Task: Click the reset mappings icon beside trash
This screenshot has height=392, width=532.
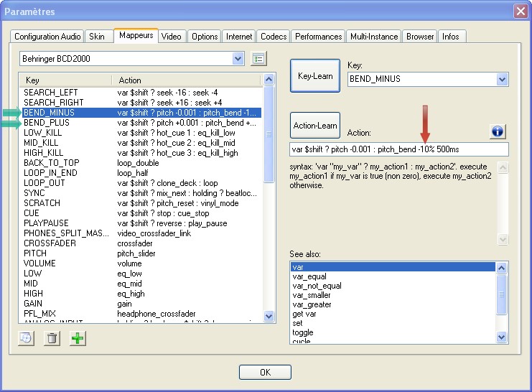Action: point(27,338)
